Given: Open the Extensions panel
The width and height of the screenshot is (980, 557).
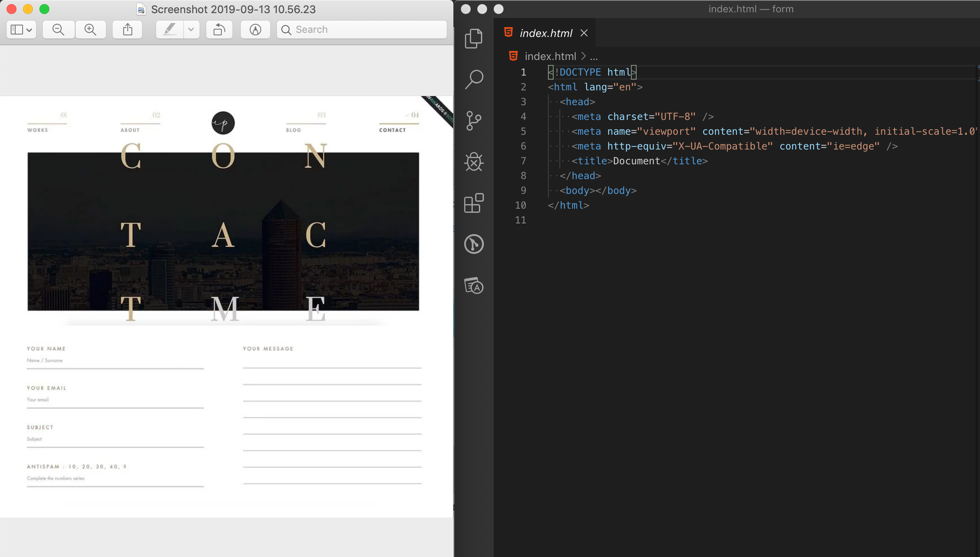Looking at the screenshot, I should [473, 203].
